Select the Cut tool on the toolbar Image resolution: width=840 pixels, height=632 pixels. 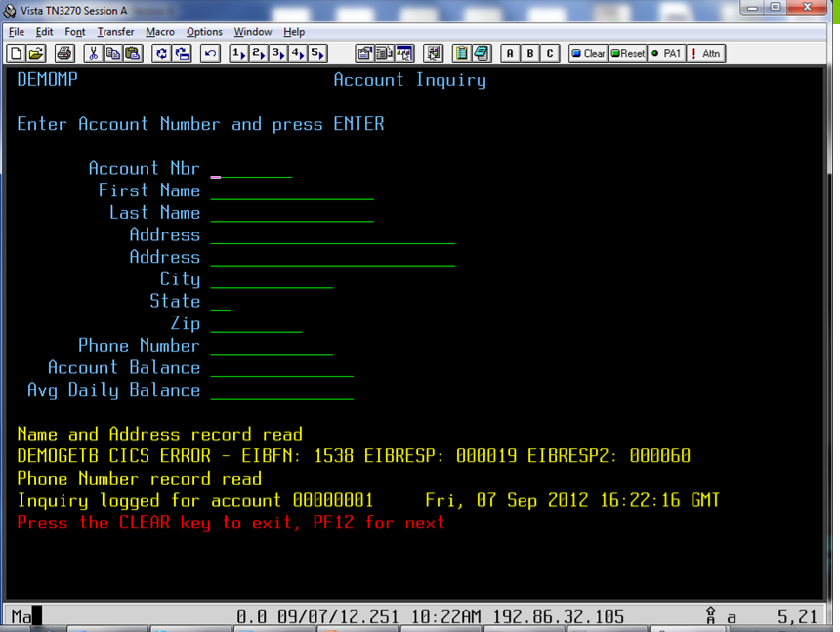pos(94,54)
